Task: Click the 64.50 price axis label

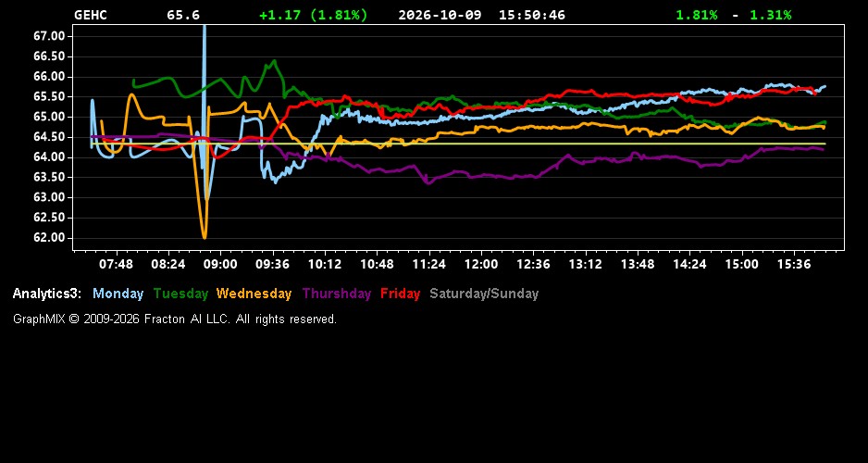Action: coord(50,137)
